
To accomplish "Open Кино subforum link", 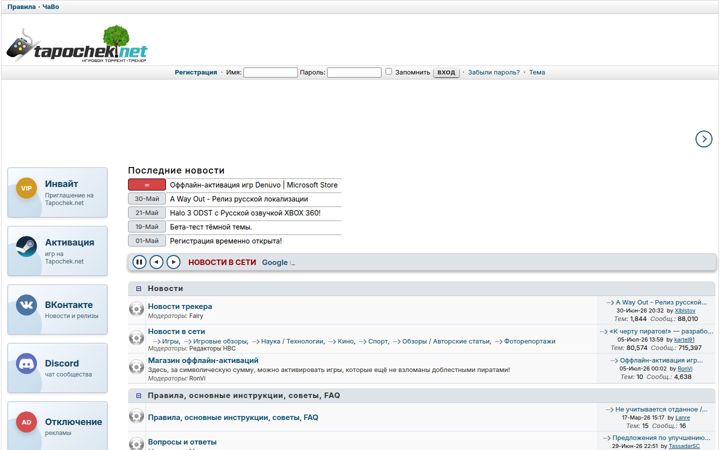I will [x=345, y=341].
